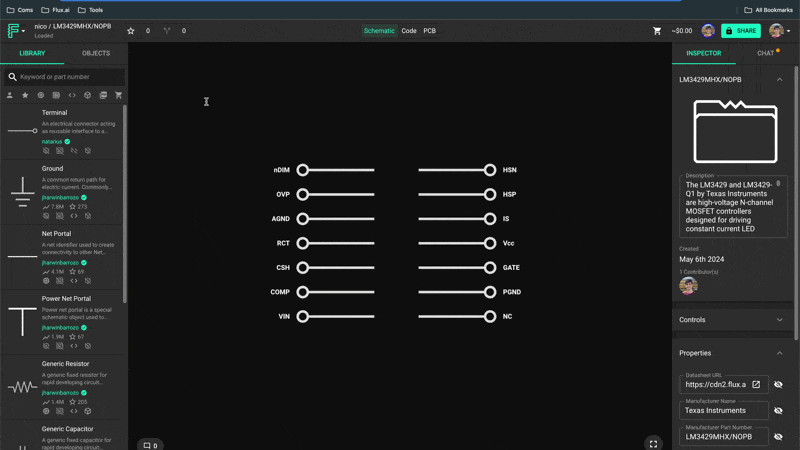The width and height of the screenshot is (800, 450).
Task: Edit the Manufacturer Name field
Action: click(x=723, y=411)
